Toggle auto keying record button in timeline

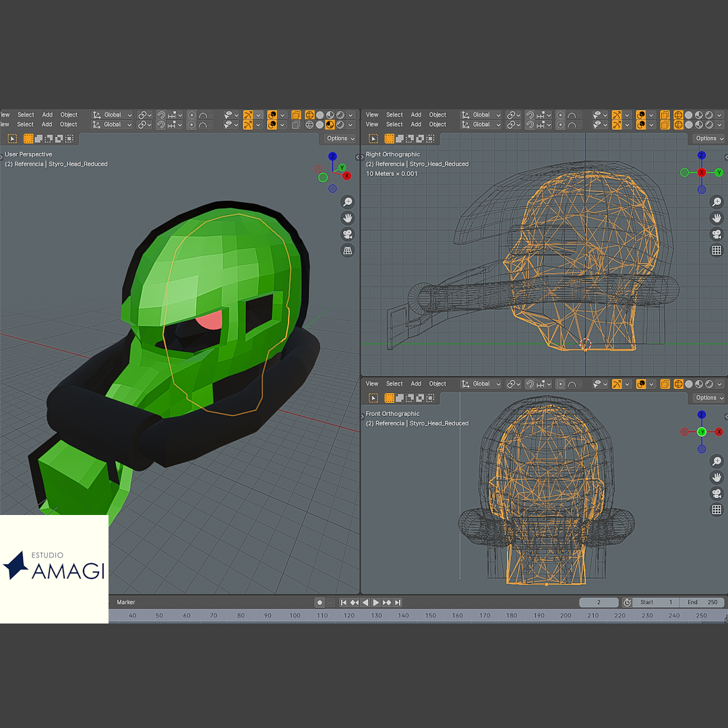(x=320, y=603)
